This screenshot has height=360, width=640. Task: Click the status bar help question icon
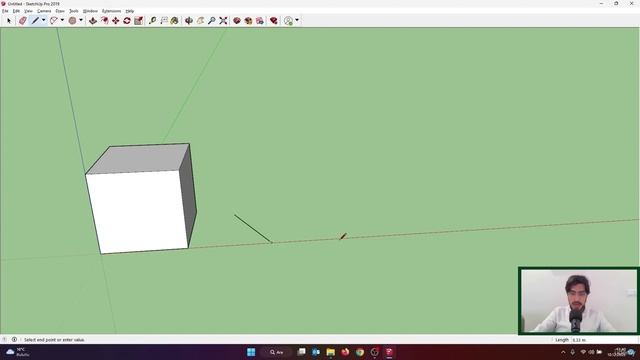click(4, 340)
